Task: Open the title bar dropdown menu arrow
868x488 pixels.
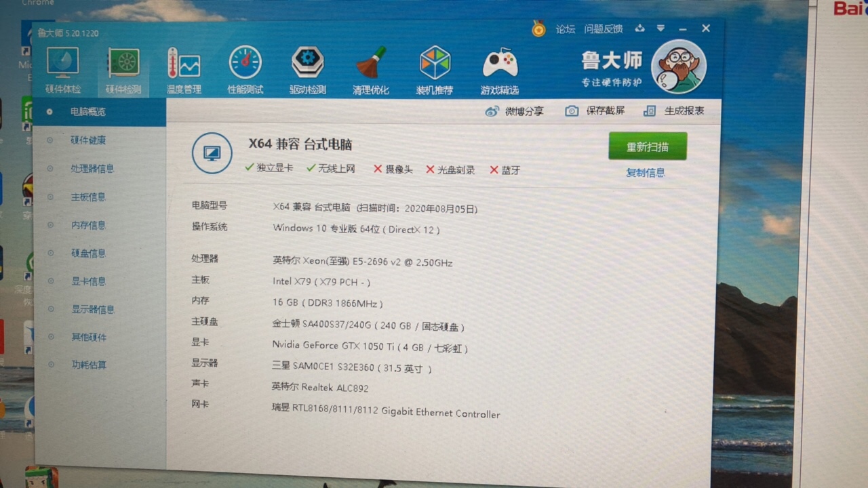Action: point(660,28)
